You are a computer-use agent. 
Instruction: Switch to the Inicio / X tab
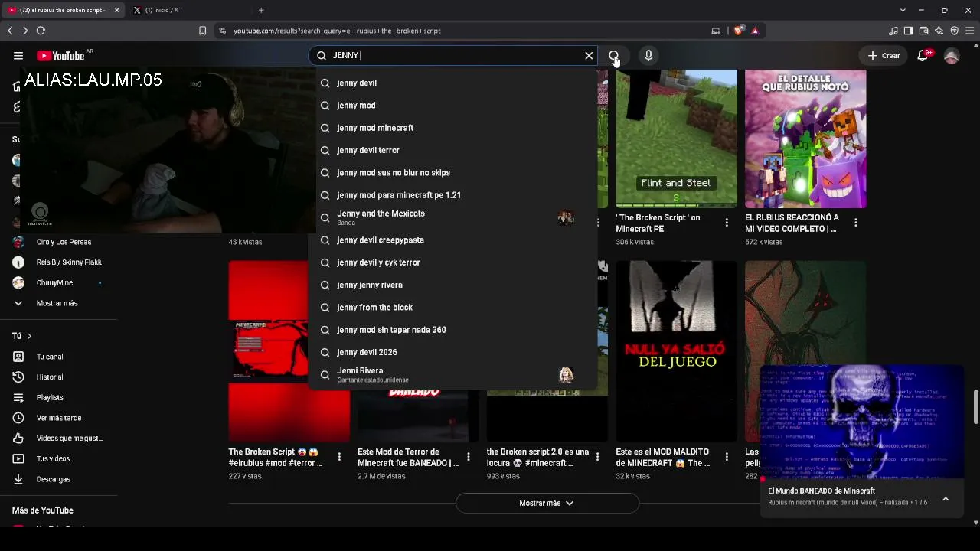click(x=189, y=10)
